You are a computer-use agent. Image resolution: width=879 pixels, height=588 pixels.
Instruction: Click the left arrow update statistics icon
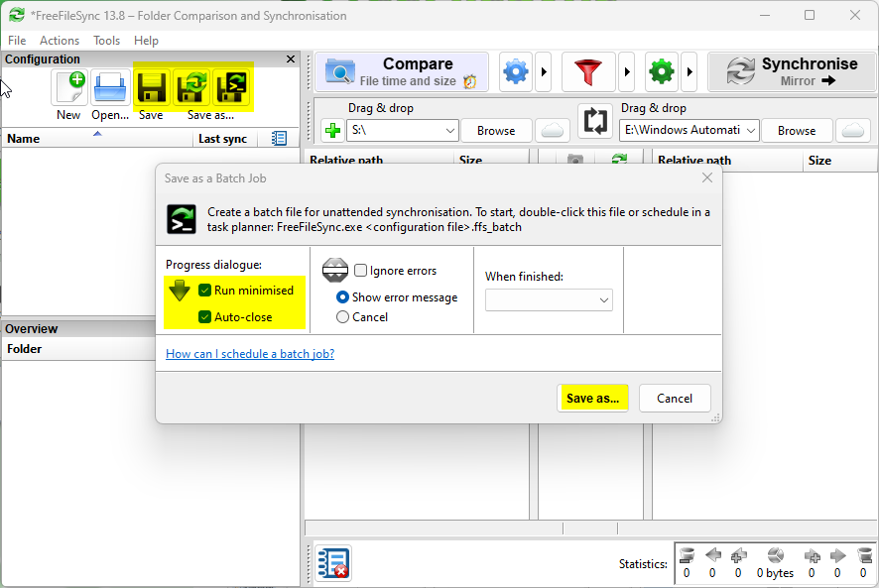[x=713, y=555]
